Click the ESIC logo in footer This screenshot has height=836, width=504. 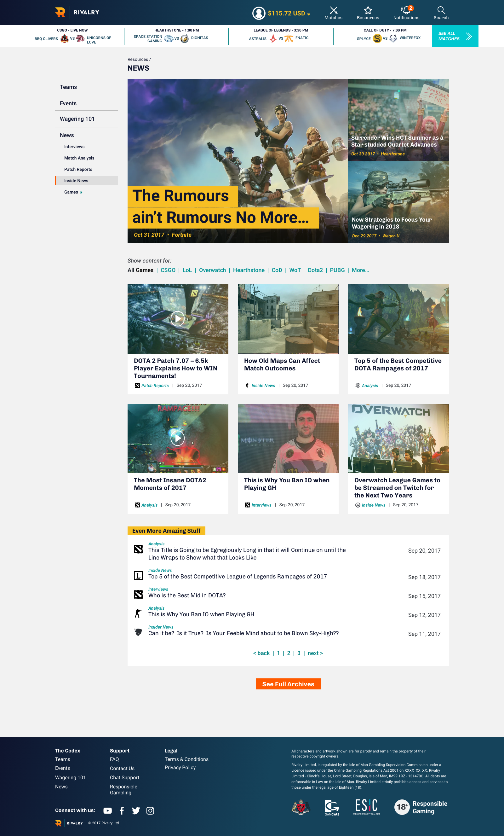click(366, 807)
